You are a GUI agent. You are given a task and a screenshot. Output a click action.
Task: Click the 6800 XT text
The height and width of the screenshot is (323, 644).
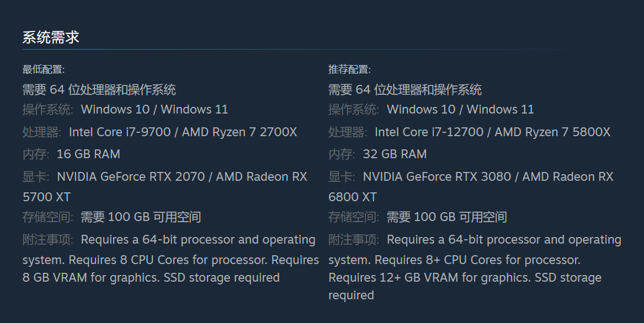353,197
